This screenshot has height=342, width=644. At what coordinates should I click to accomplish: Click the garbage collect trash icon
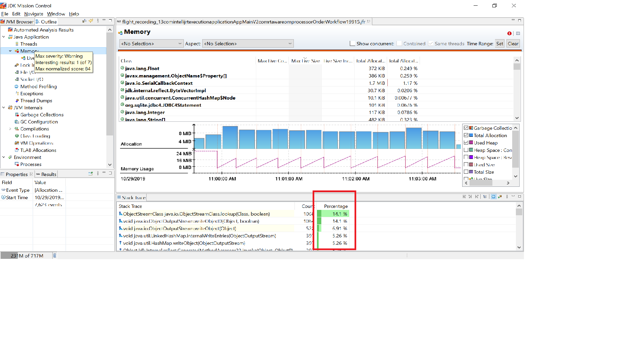pyautogui.click(x=55, y=256)
